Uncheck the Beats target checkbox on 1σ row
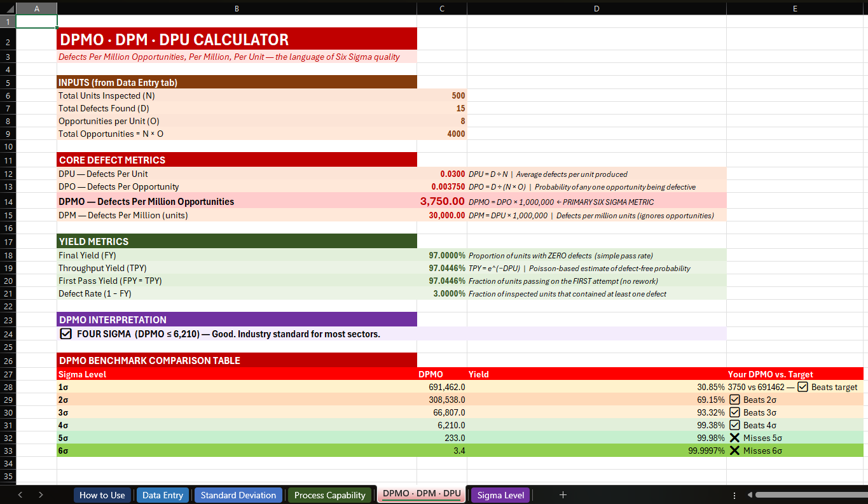This screenshot has width=868, height=504. tap(802, 387)
